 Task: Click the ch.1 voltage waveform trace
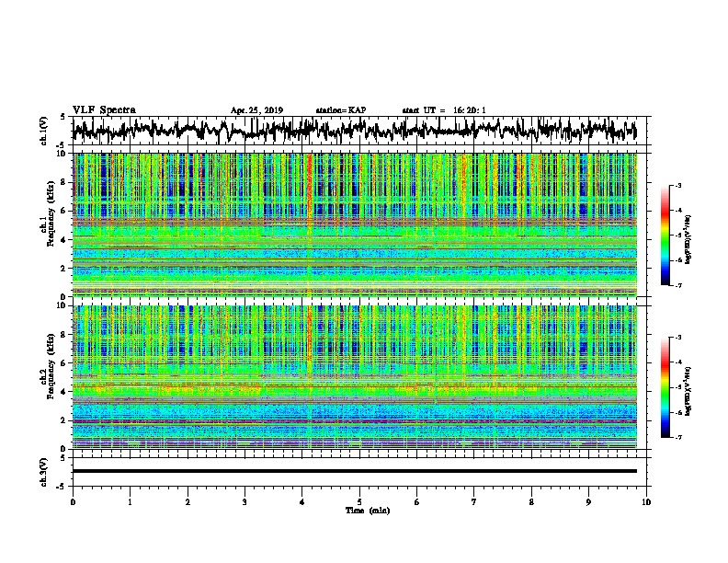pos(354,131)
